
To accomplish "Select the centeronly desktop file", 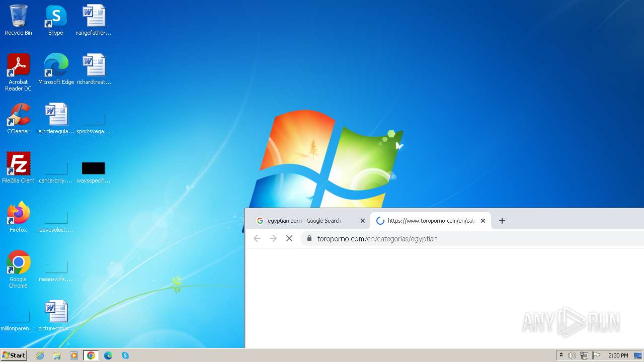I will coord(56,172).
